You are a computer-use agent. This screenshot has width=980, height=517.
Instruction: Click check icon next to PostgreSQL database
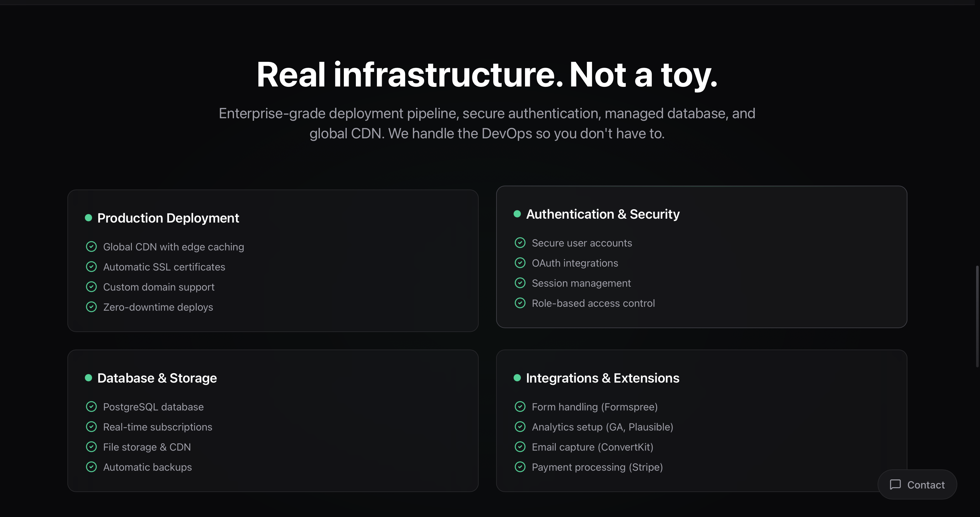pos(91,407)
